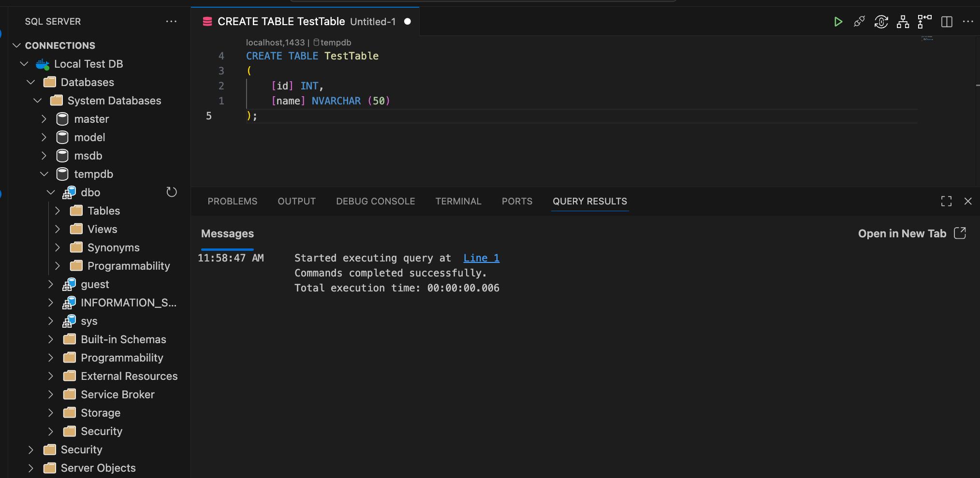The image size is (980, 478).
Task: Click the Line 1 link in messages
Action: (481, 258)
